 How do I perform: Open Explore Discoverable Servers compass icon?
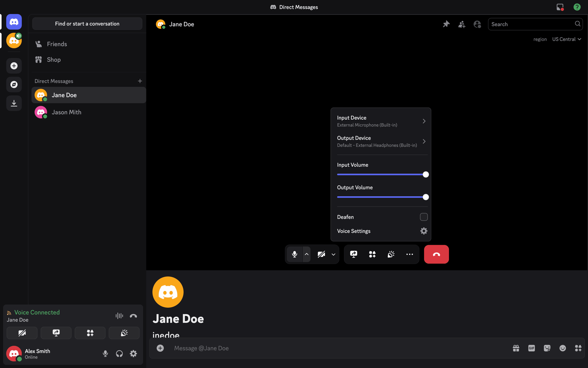point(14,84)
